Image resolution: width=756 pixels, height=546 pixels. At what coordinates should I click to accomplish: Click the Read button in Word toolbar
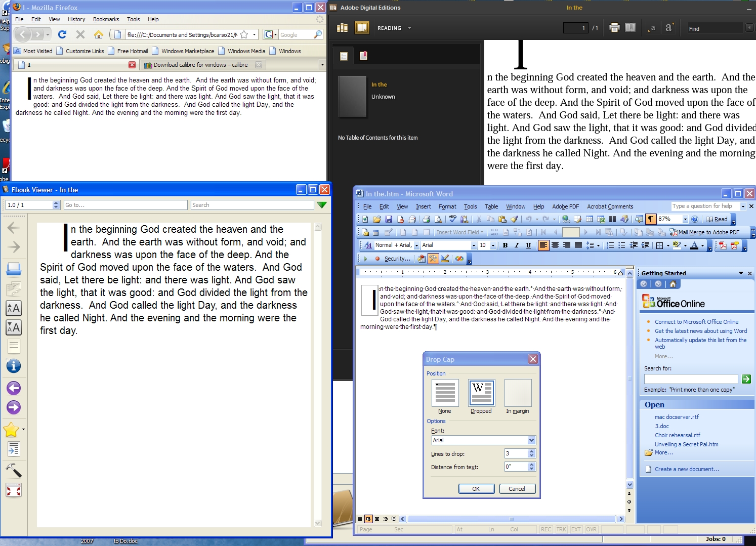tap(717, 219)
